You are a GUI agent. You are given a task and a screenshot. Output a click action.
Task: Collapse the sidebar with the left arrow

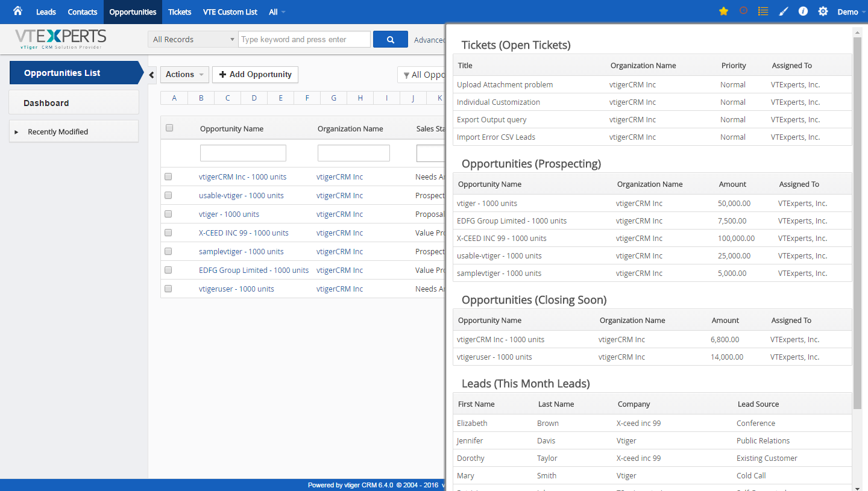(x=152, y=74)
